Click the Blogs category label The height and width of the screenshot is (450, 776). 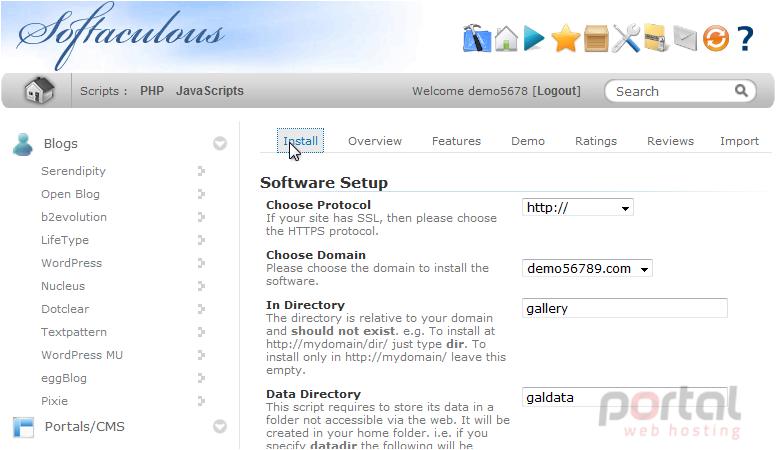[60, 144]
